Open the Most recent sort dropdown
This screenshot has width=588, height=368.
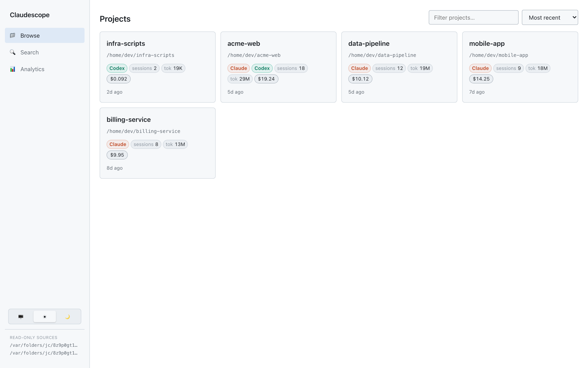click(x=550, y=18)
